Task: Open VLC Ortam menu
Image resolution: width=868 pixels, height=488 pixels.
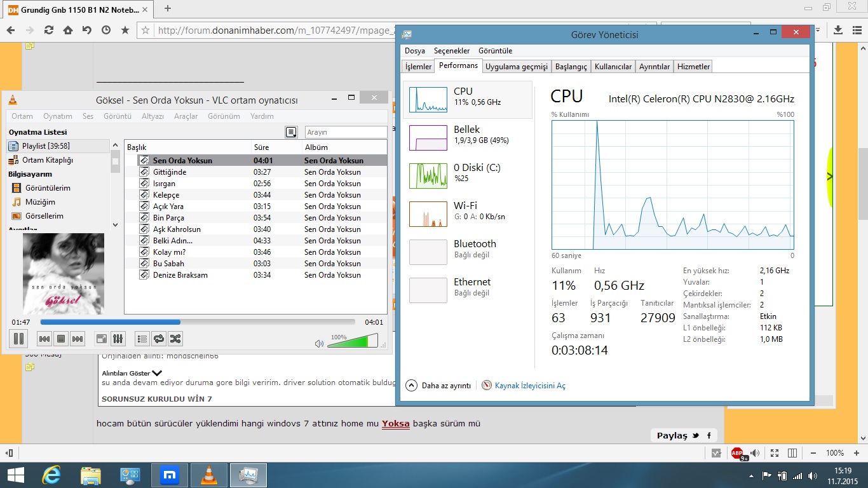Action: (x=22, y=116)
